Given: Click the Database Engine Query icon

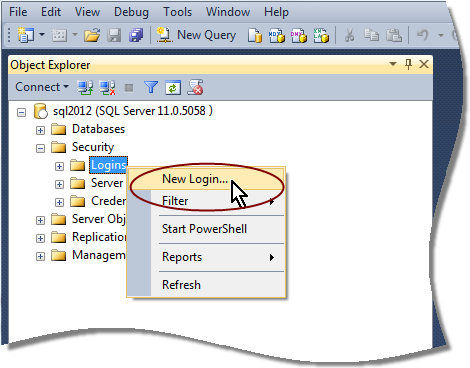Looking at the screenshot, I should 255,35.
